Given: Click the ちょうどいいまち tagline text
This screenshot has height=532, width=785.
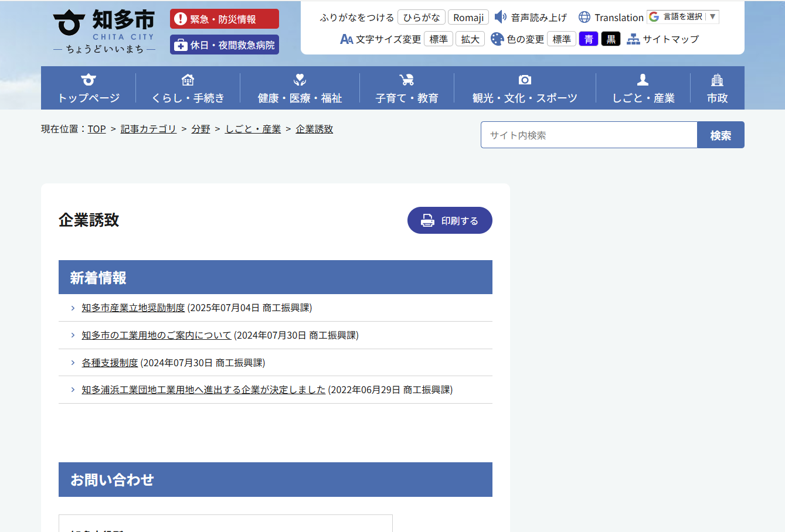Looking at the screenshot, I should (104, 49).
